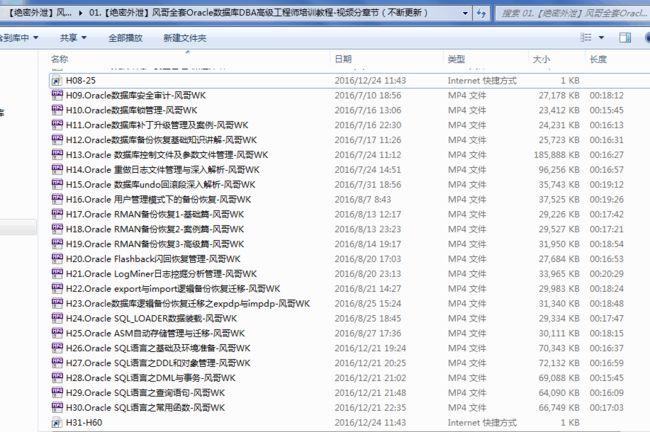Click the change view icon in toolbar
Image resolution: width=650 pixels, height=432 pixels.
point(586,38)
